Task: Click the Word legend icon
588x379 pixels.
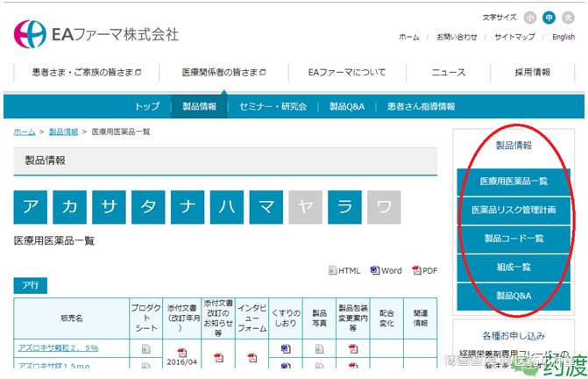Action: coord(375,270)
